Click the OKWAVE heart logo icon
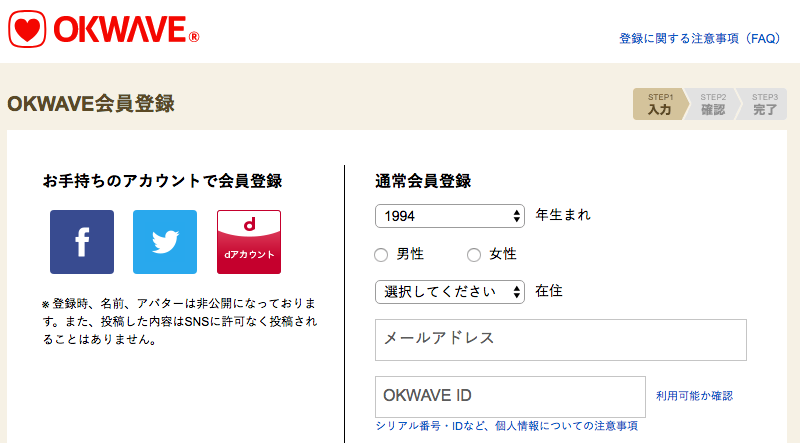The image size is (800, 443). pos(27,29)
